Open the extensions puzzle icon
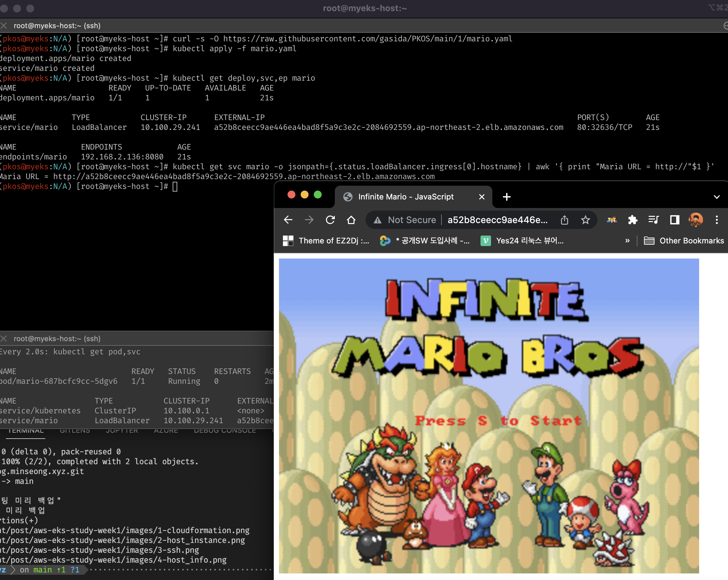The image size is (728, 580). [632, 220]
